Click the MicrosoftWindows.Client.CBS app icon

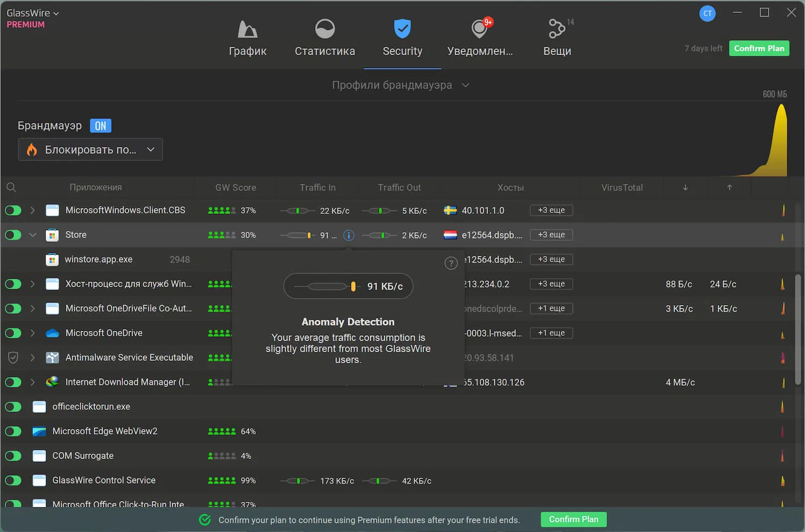(x=52, y=210)
